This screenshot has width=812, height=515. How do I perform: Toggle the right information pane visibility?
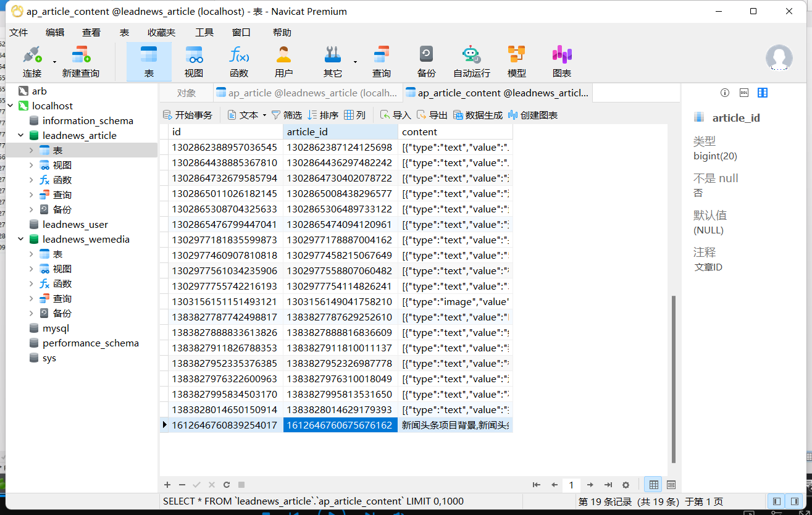pyautogui.click(x=795, y=501)
